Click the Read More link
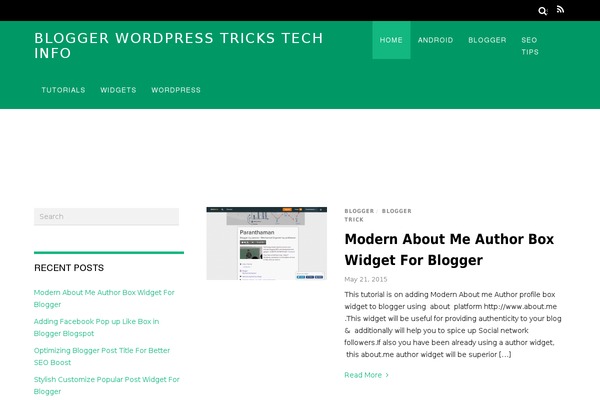This screenshot has width=600, height=400. point(367,375)
